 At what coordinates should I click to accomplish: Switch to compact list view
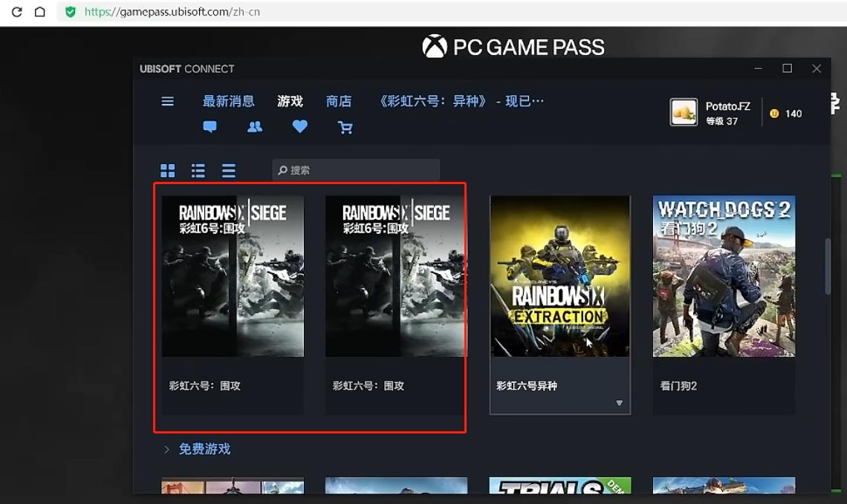tap(229, 171)
